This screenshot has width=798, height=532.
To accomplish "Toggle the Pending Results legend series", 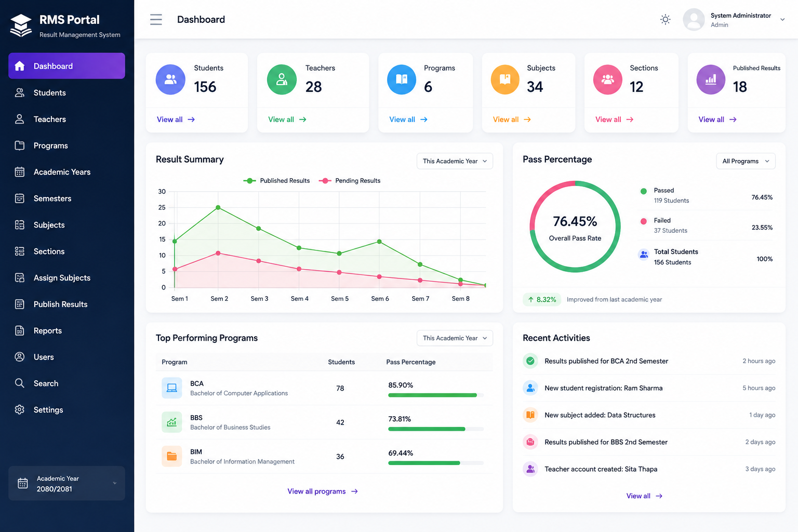I will tap(350, 181).
